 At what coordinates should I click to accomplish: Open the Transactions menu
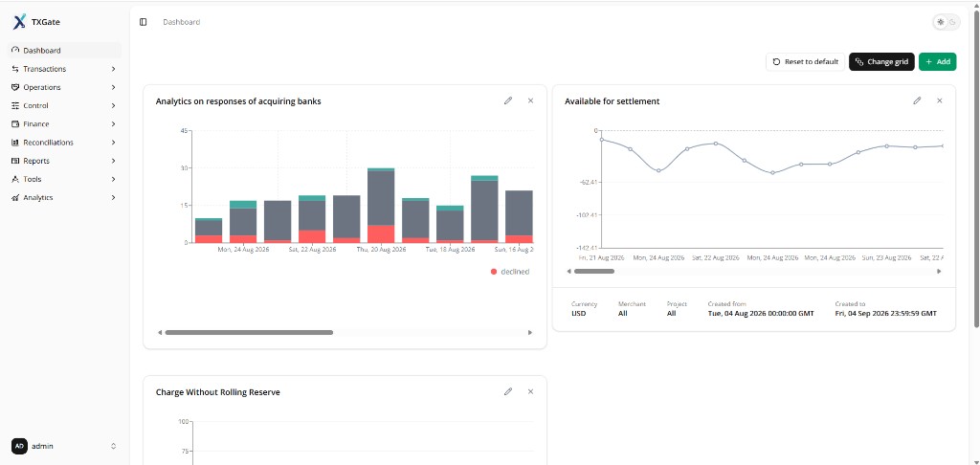pos(64,69)
